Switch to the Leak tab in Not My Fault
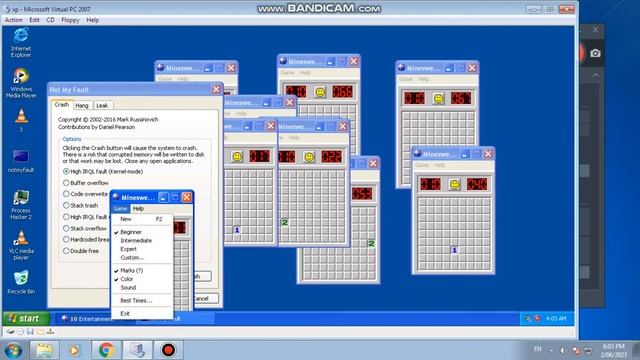The height and width of the screenshot is (360, 640). [x=102, y=105]
